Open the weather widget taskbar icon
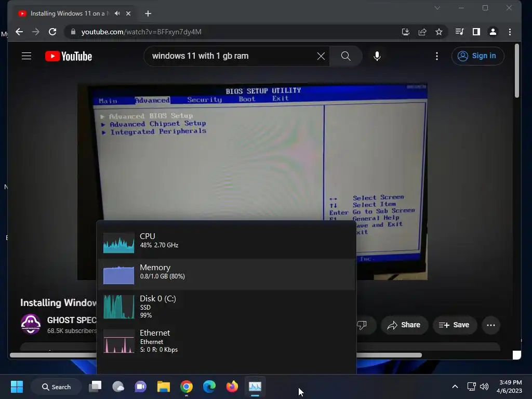The height and width of the screenshot is (399, 532). [x=118, y=387]
